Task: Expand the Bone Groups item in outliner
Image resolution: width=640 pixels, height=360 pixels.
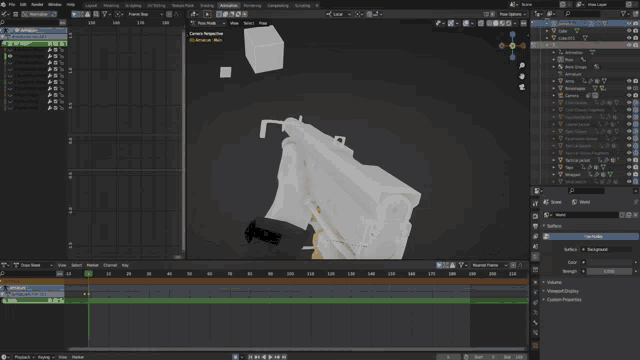Action: (554, 67)
